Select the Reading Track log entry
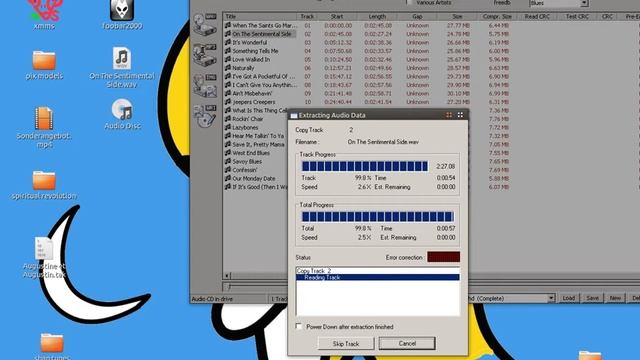Screen dimensions: 640x360 [x=378, y=278]
